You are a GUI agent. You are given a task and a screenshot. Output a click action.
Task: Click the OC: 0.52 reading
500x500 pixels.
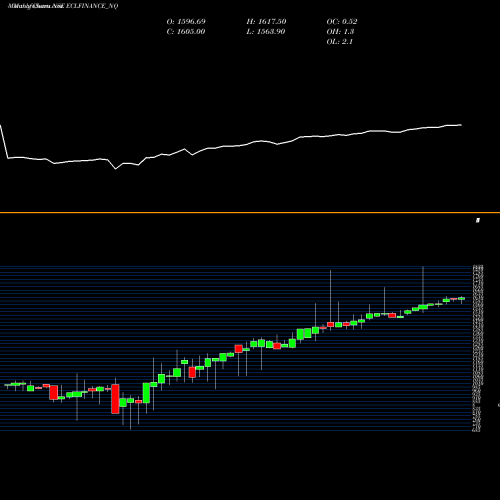(342, 21)
